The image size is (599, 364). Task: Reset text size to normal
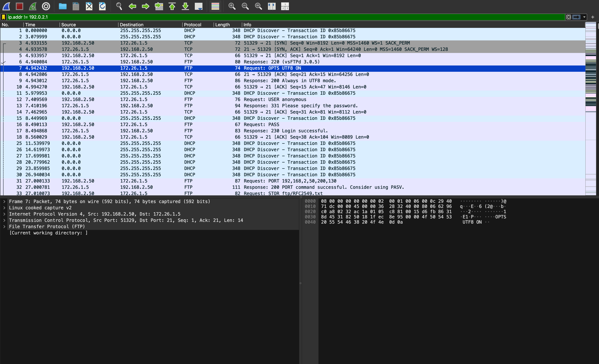[258, 6]
